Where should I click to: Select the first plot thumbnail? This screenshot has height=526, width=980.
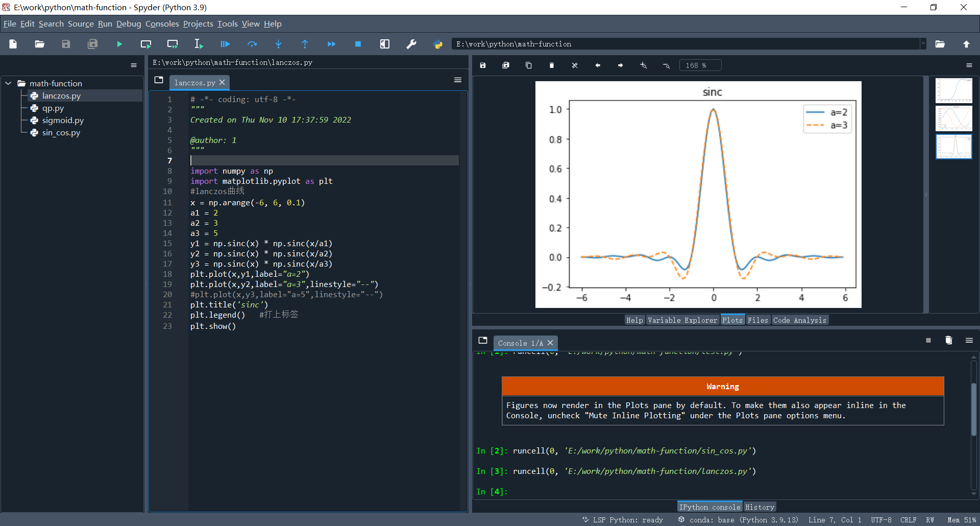953,91
